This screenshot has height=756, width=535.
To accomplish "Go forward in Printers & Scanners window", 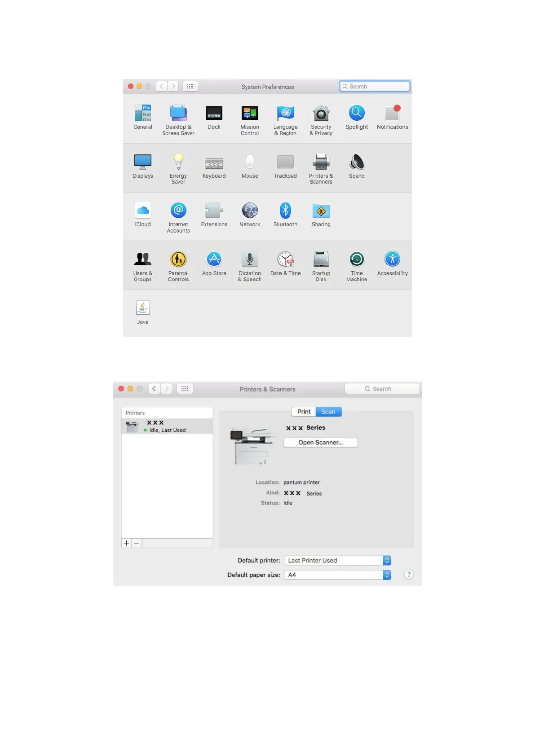I will point(166,389).
